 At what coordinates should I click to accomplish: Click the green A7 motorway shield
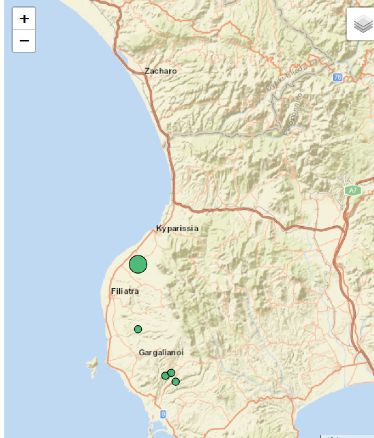click(x=353, y=191)
